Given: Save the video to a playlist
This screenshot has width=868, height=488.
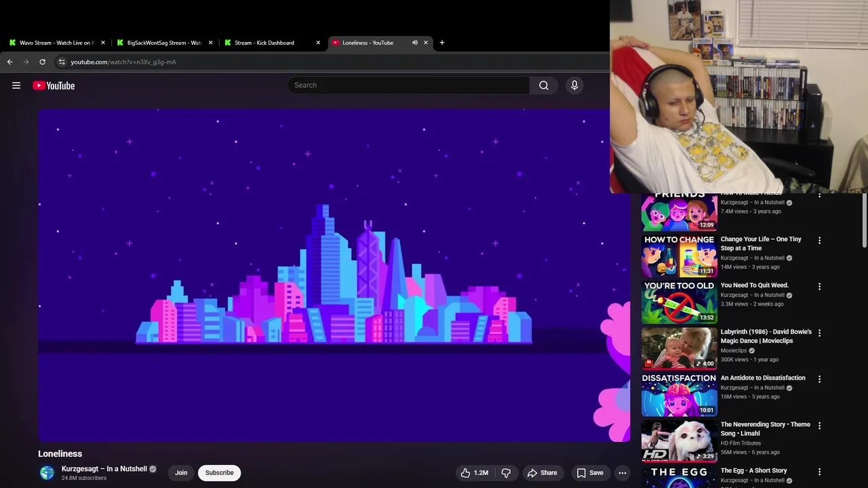Looking at the screenshot, I should [x=590, y=473].
